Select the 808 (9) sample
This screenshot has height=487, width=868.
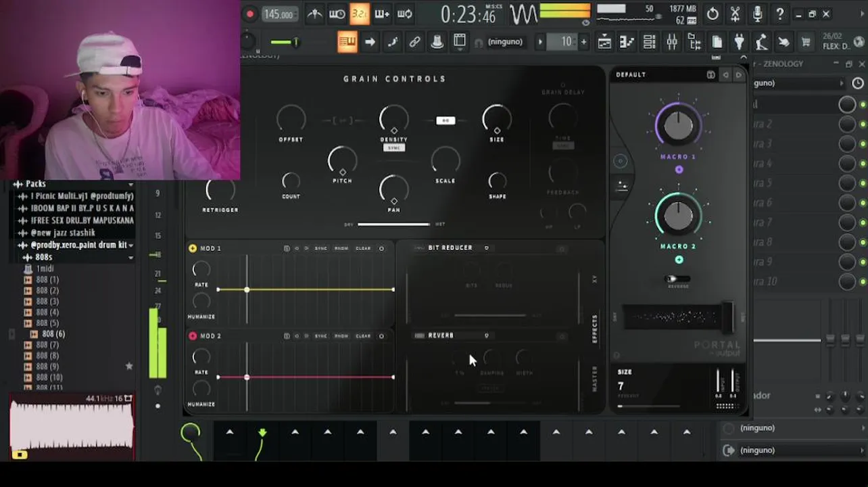(47, 366)
